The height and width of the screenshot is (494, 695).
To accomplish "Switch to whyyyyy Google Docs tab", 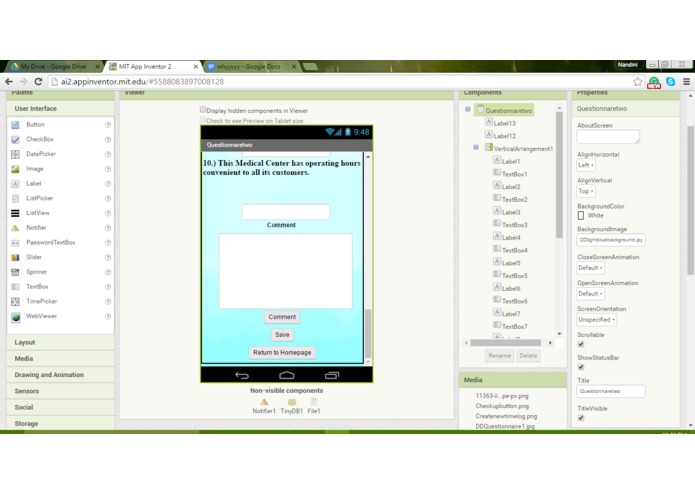I will click(250, 66).
